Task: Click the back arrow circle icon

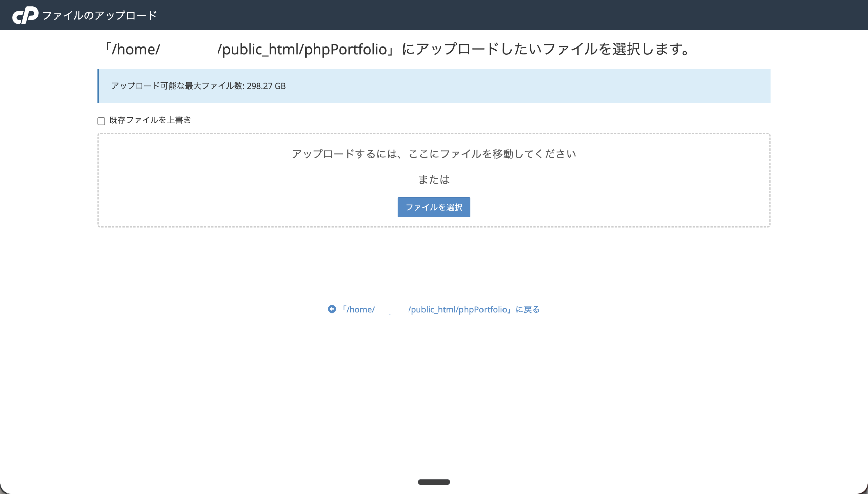Action: [x=332, y=309]
